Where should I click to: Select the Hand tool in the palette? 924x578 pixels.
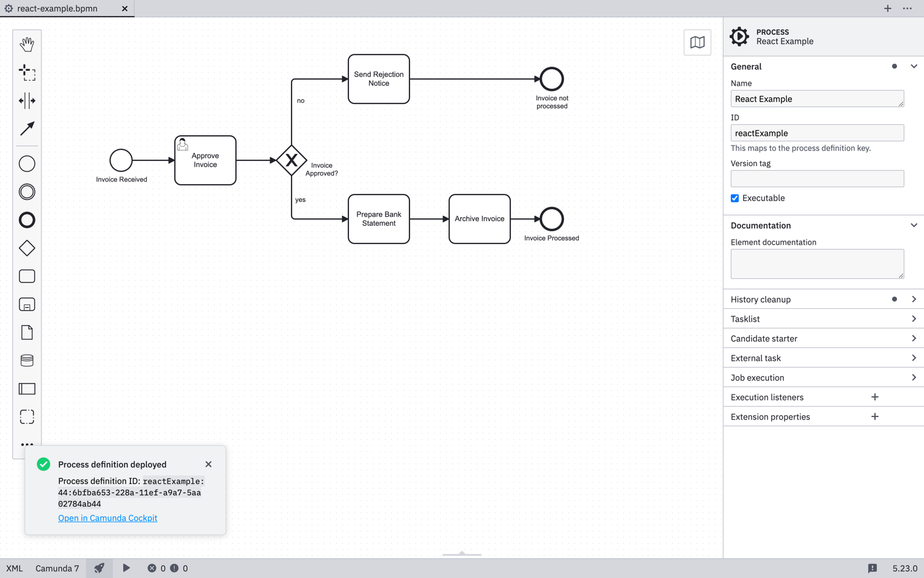coord(27,43)
